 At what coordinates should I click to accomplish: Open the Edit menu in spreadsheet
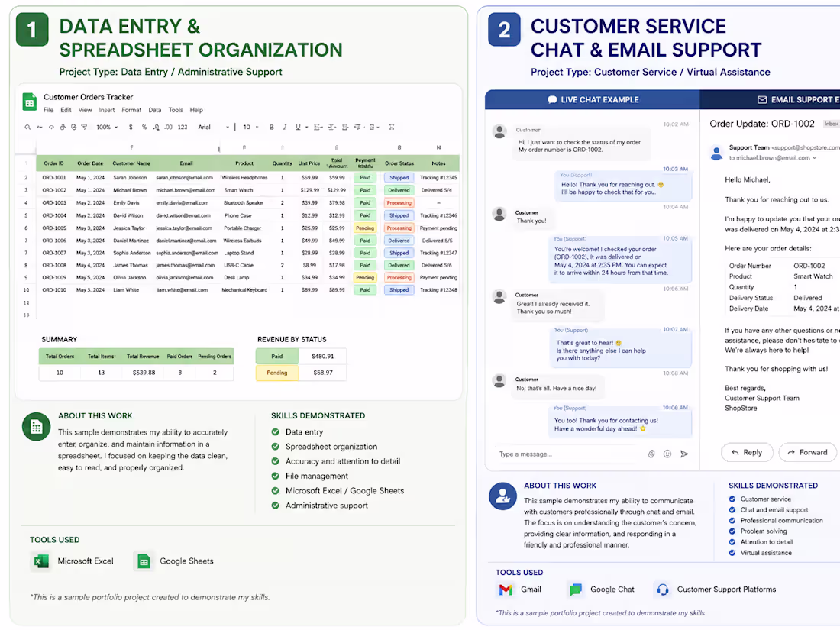[x=66, y=111]
